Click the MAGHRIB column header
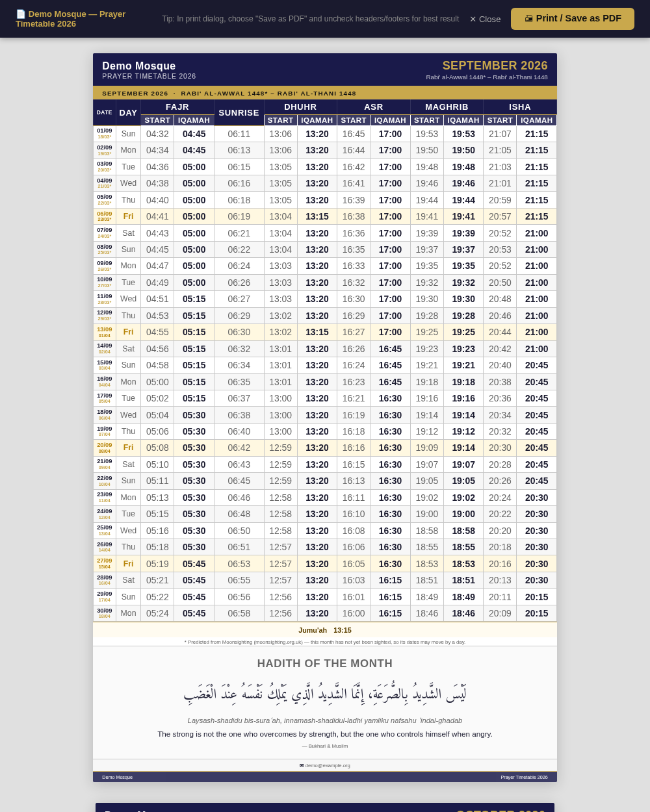The image size is (650, 812). click(447, 107)
